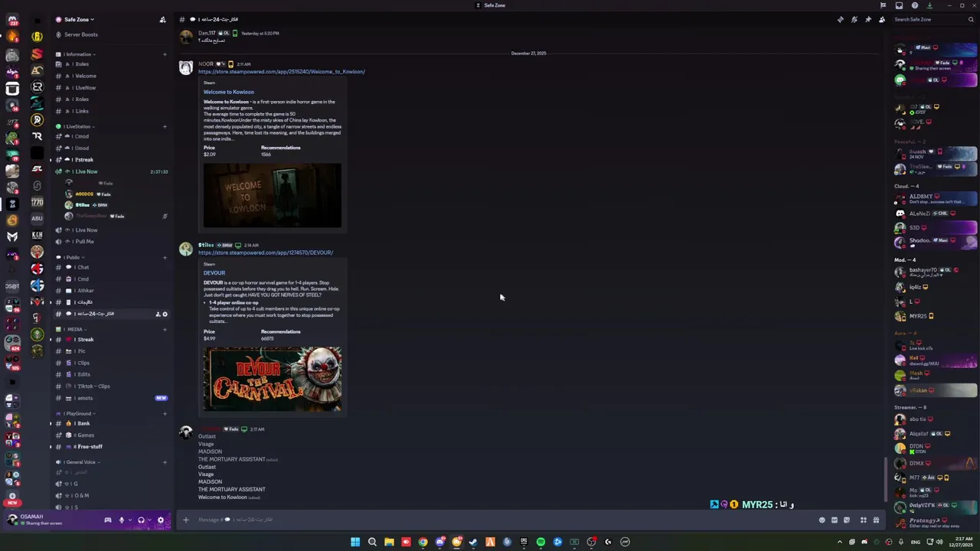980x551 pixels.
Task: Open the Free-stuff channel
Action: tap(112, 446)
